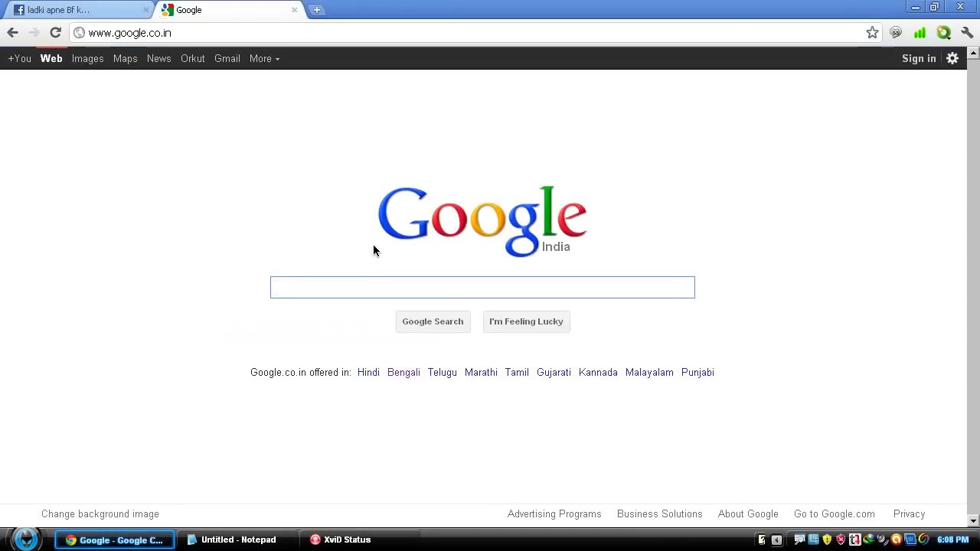Select the Google browser tab
980x551 pixels.
pyautogui.click(x=230, y=10)
